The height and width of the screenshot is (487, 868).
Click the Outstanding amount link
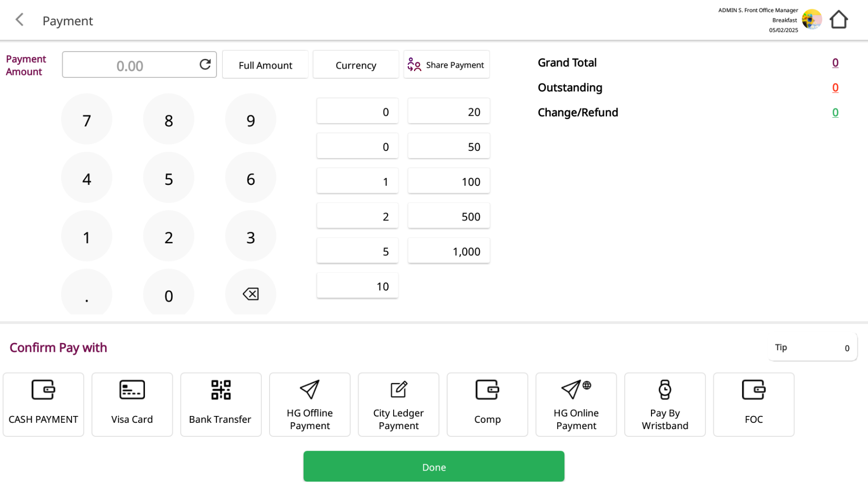coord(835,88)
